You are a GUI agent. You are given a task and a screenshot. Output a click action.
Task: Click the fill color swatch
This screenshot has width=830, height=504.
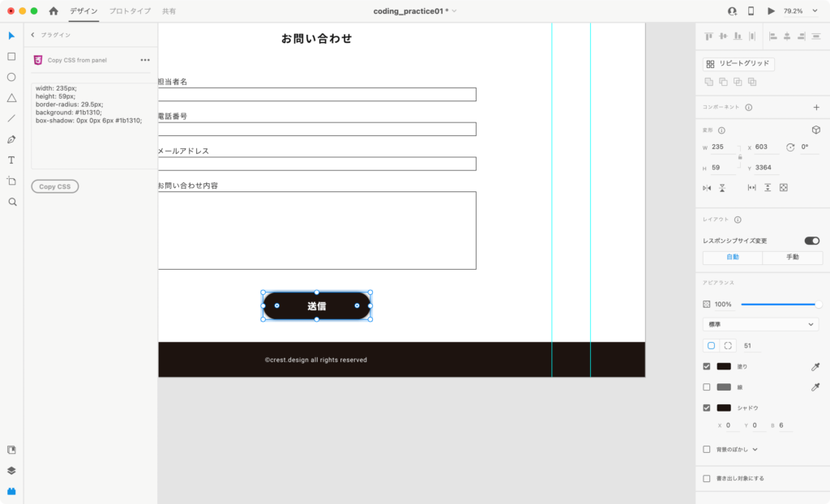pyautogui.click(x=724, y=366)
